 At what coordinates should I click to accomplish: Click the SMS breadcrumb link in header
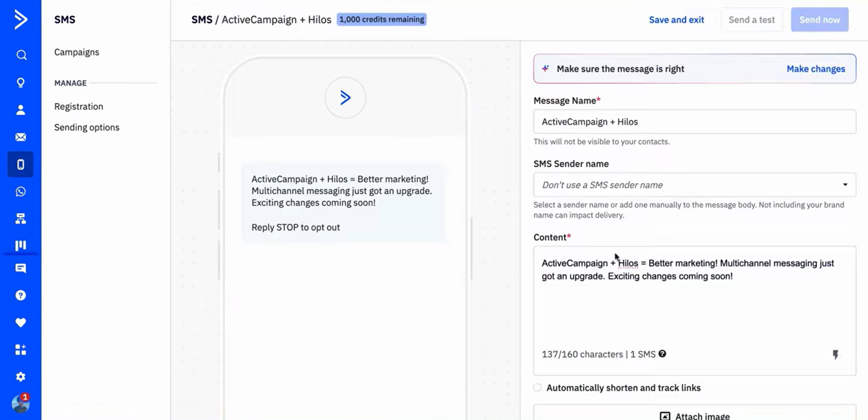click(201, 20)
